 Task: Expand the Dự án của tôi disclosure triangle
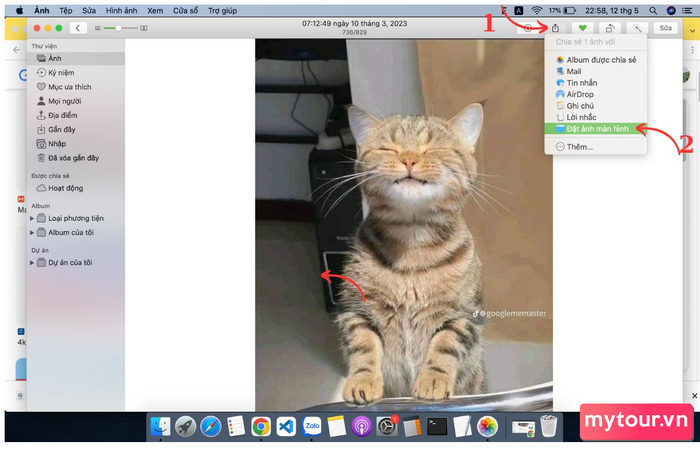(x=32, y=263)
